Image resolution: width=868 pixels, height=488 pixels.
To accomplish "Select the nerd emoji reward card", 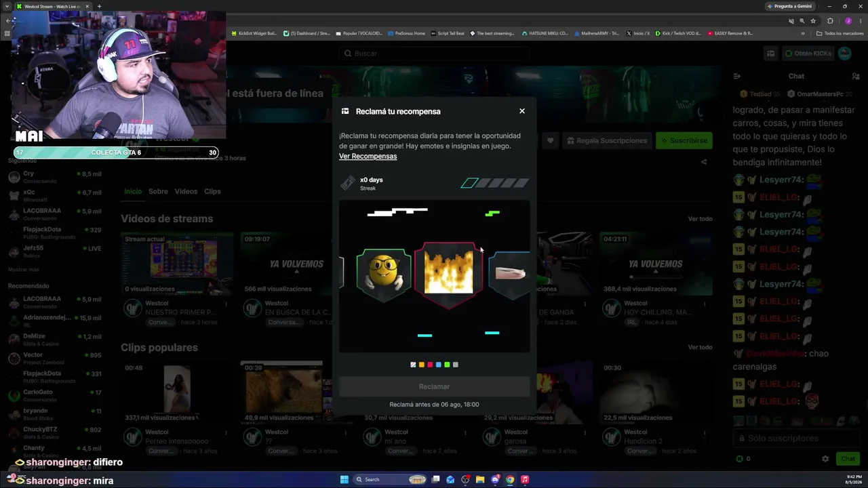I will point(384,274).
